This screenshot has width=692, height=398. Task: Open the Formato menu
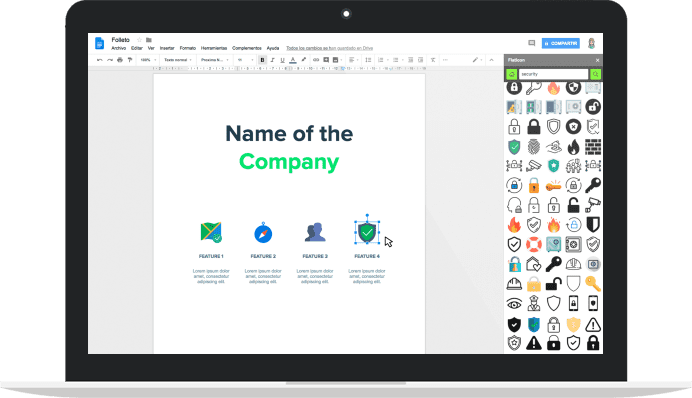(x=188, y=48)
